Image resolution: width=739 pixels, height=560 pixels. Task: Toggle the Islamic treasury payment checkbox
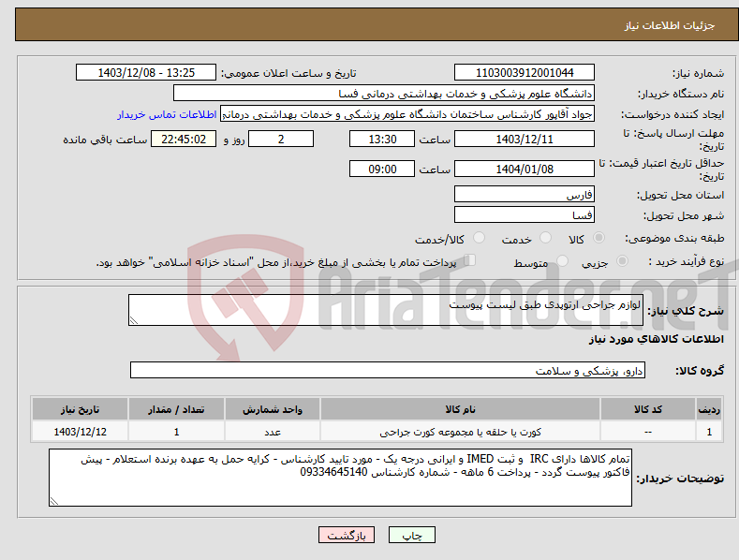470,260
